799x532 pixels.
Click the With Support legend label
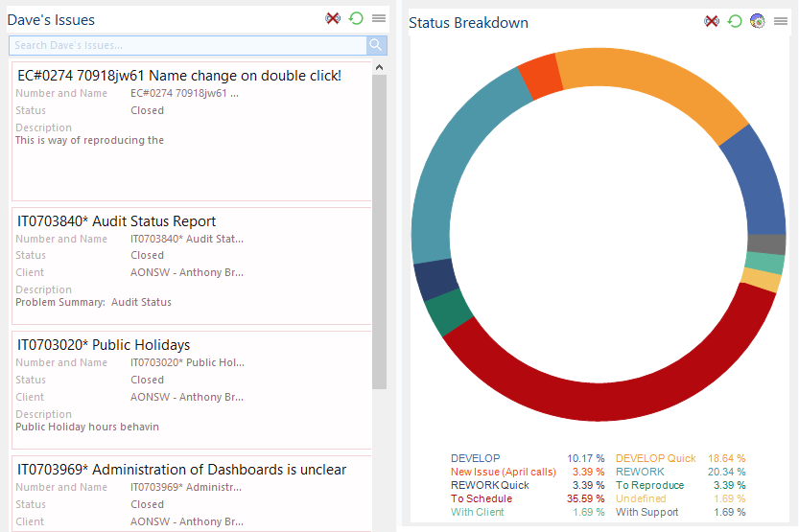[x=646, y=512]
